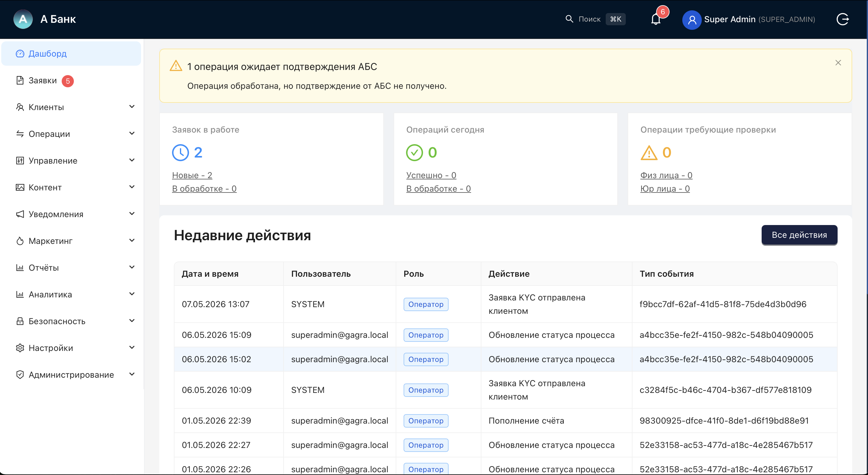This screenshot has width=868, height=475.
Task: Expand the Клиенты menu chevron
Action: click(132, 107)
